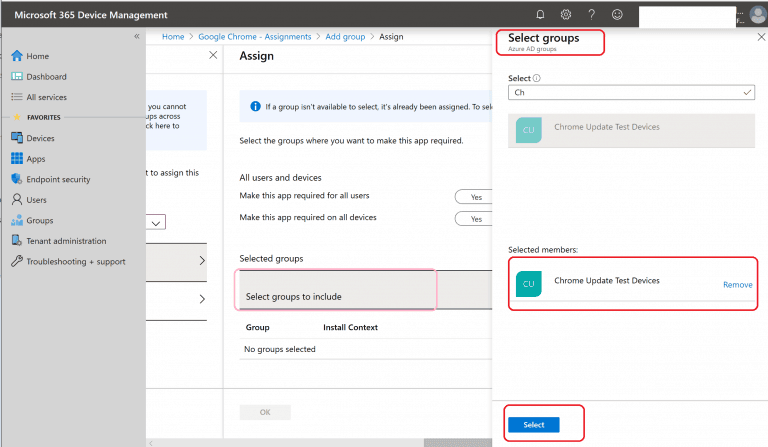
Task: Click No groups selected text
Action: pos(280,349)
